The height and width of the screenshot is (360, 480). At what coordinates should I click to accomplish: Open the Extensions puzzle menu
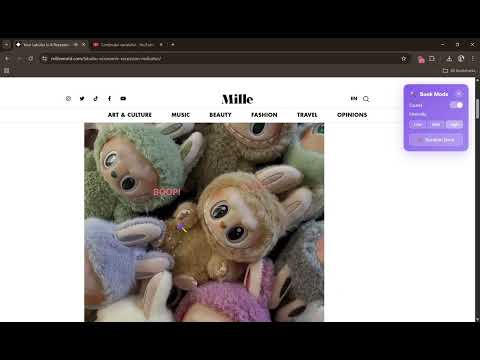[x=432, y=59]
